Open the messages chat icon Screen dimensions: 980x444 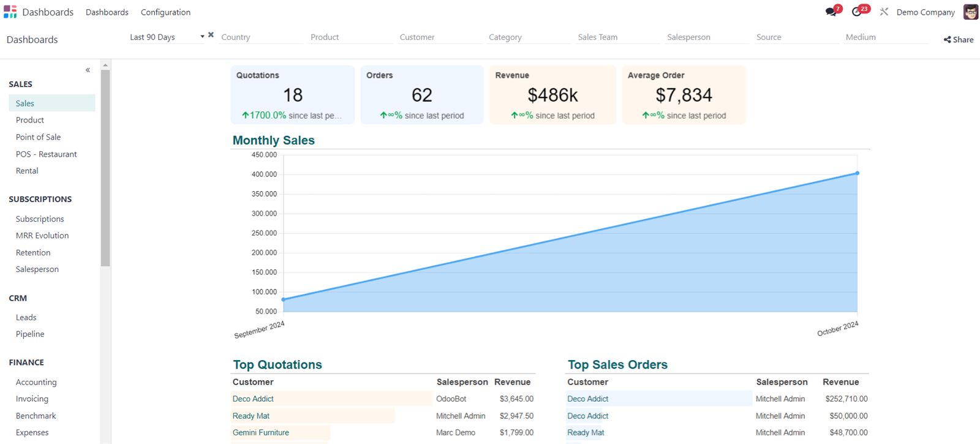(x=831, y=12)
